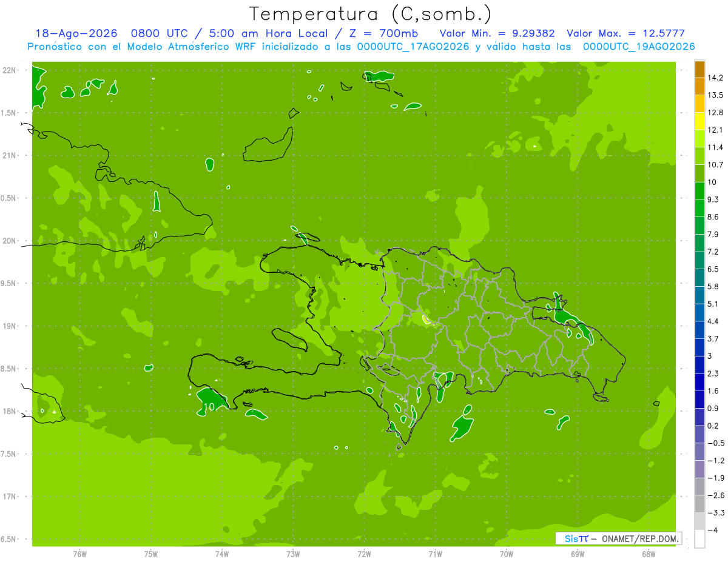Click the date text '18-Ago-2026'
728x562 pixels.
pos(76,34)
